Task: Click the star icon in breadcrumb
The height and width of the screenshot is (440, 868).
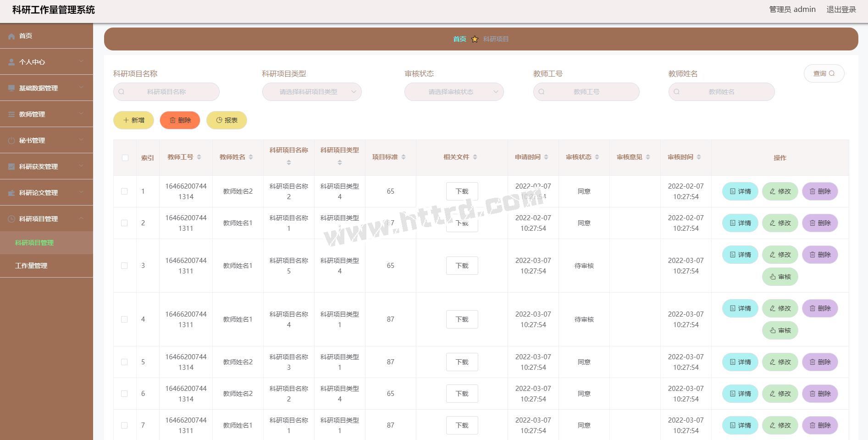Action: [x=475, y=39]
